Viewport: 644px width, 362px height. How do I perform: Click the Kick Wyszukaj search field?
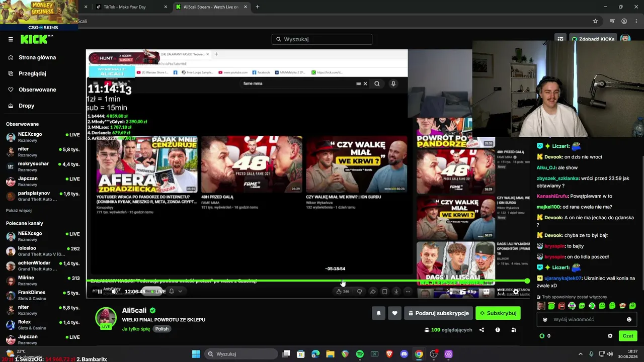(x=322, y=39)
